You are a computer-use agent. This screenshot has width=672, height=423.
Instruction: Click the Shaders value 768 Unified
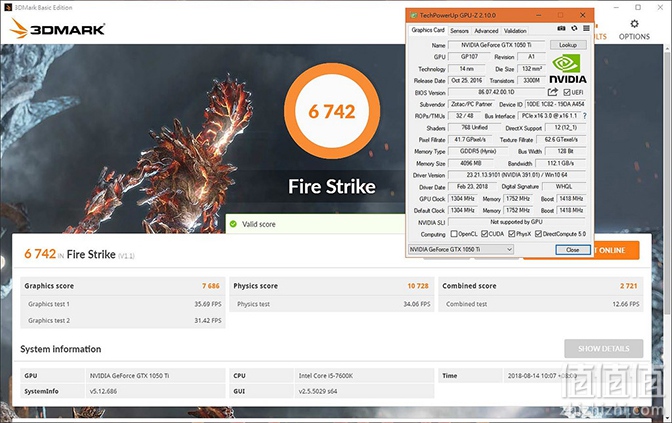(x=474, y=128)
